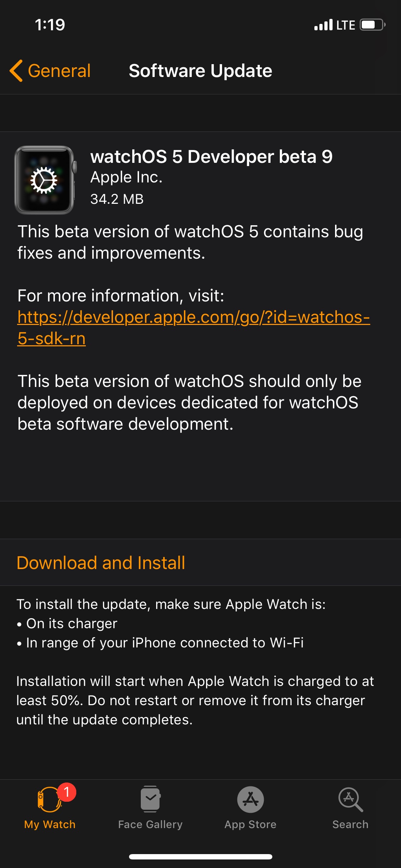The width and height of the screenshot is (401, 868).
Task: Tap the Face Gallery label
Action: tap(150, 824)
